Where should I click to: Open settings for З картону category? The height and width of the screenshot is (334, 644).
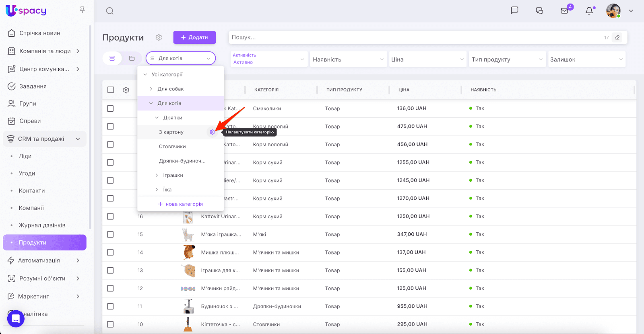[x=212, y=132]
